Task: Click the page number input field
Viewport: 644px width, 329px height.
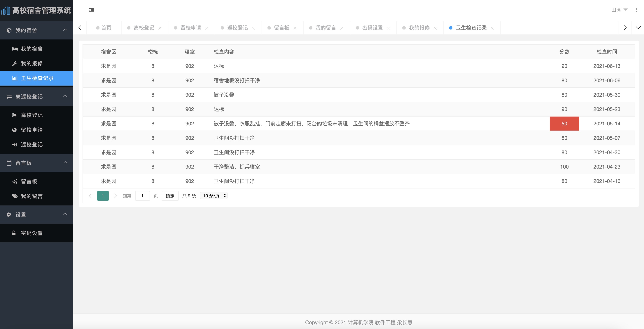Action: pos(142,196)
